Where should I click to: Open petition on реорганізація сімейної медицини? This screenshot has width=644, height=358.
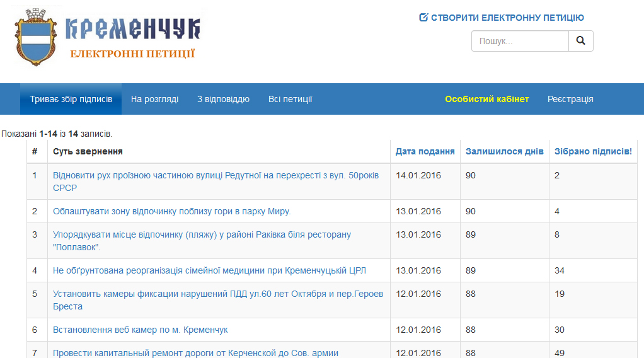tap(209, 270)
